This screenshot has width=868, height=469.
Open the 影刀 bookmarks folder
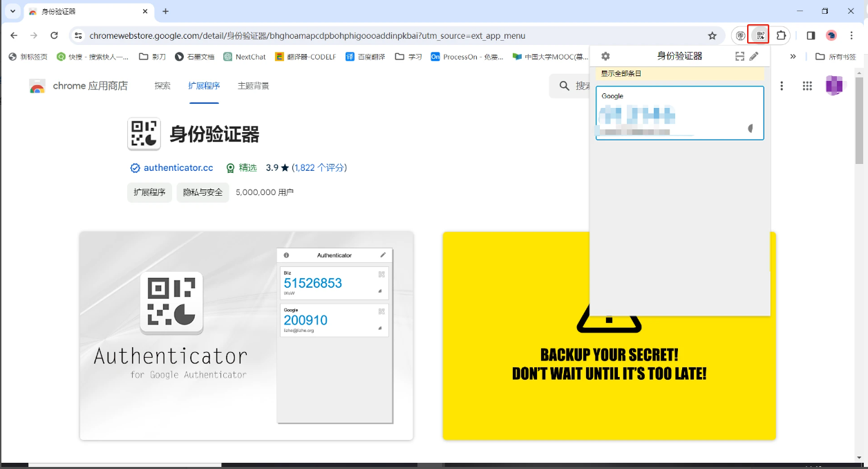tap(153, 57)
